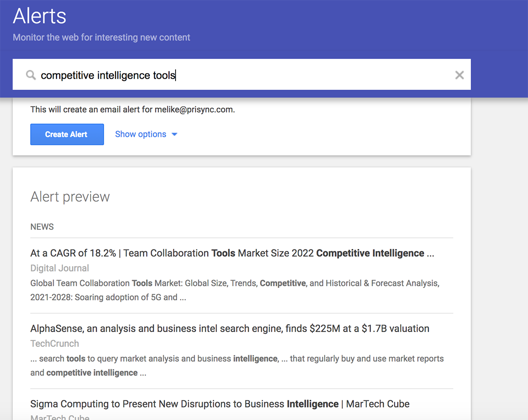This screenshot has height=420, width=528.
Task: Click the MarTech Cube source name
Action: (x=60, y=417)
